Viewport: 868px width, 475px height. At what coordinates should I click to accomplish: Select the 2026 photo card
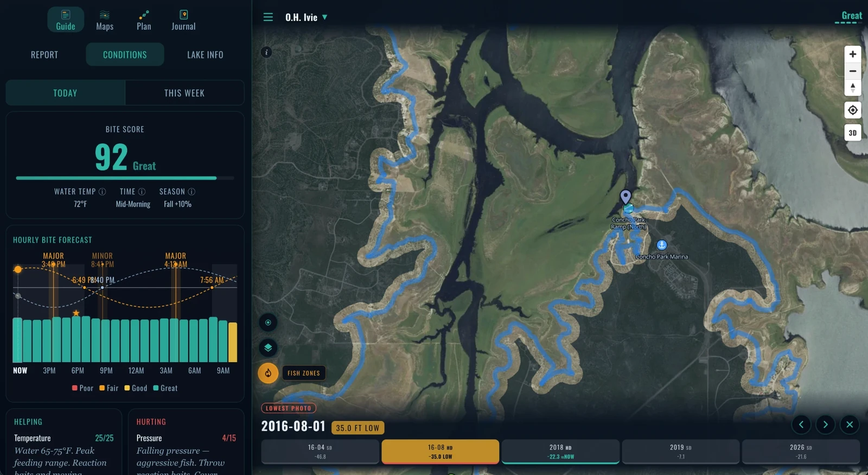[801, 452]
